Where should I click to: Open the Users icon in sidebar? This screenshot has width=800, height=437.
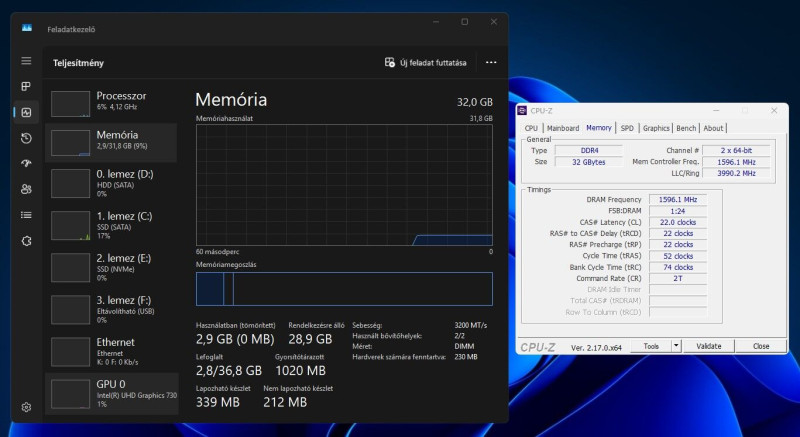(x=26, y=189)
